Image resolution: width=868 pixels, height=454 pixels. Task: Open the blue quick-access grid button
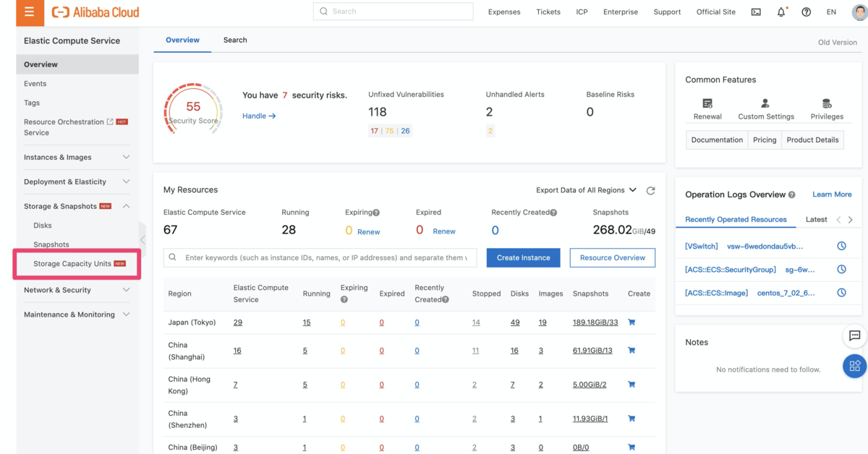coord(854,366)
